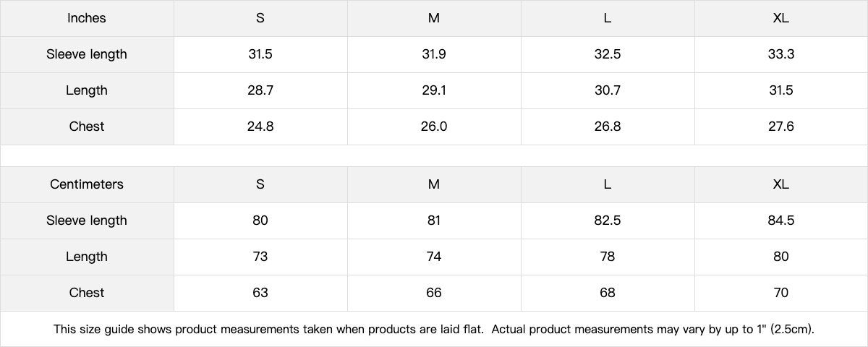Select the XL column in Inches table
This screenshot has height=347, width=868.
(x=780, y=18)
